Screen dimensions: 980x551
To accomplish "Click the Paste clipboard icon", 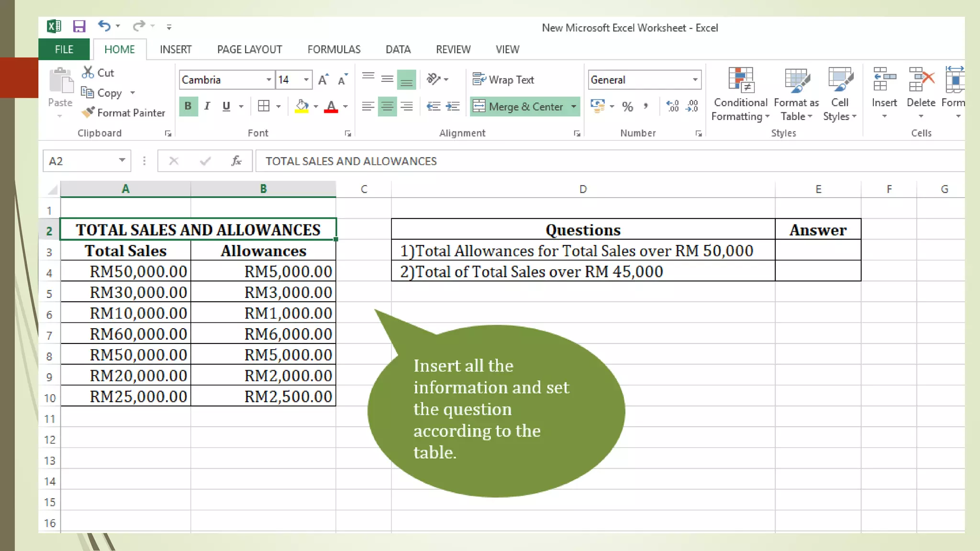I will coord(61,80).
